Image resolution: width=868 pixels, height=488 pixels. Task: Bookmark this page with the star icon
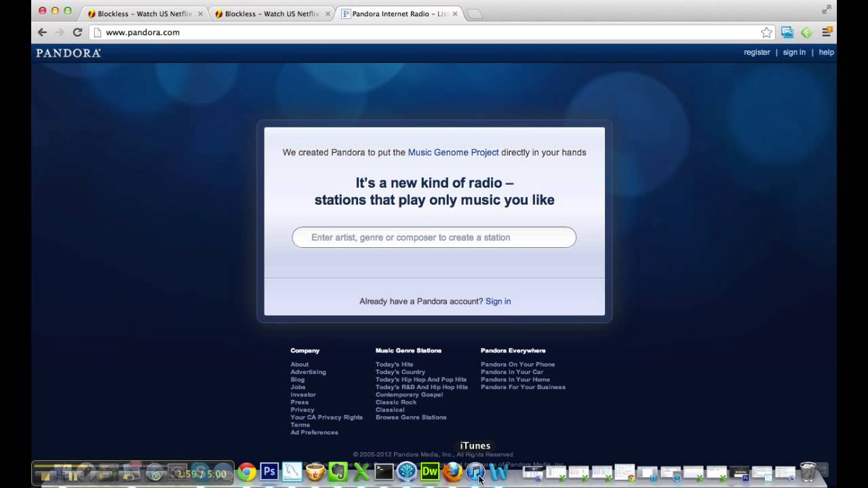coord(766,33)
